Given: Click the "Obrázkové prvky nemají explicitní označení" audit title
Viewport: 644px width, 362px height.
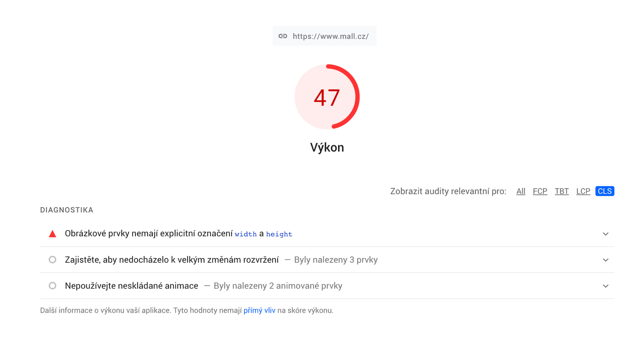Looking at the screenshot, I should 149,234.
